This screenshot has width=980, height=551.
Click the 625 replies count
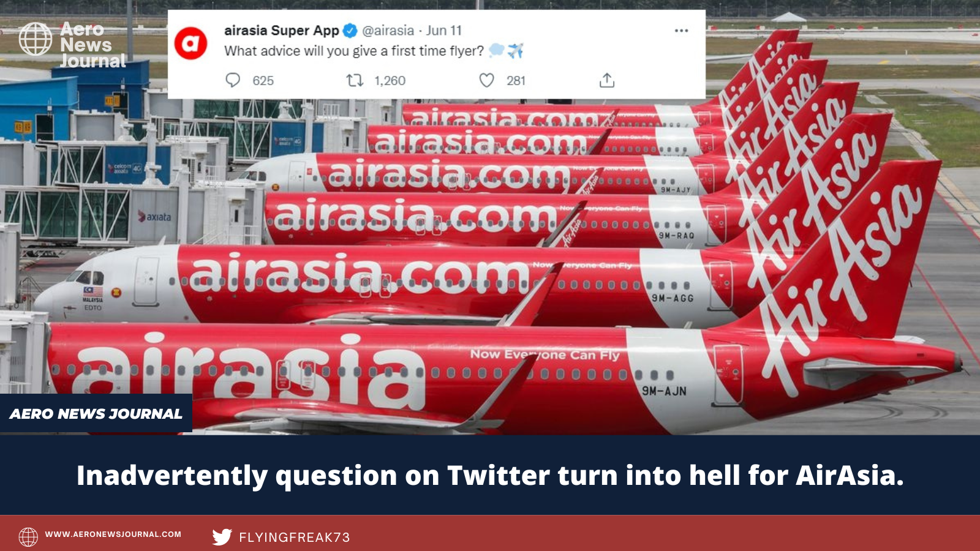[x=263, y=81]
